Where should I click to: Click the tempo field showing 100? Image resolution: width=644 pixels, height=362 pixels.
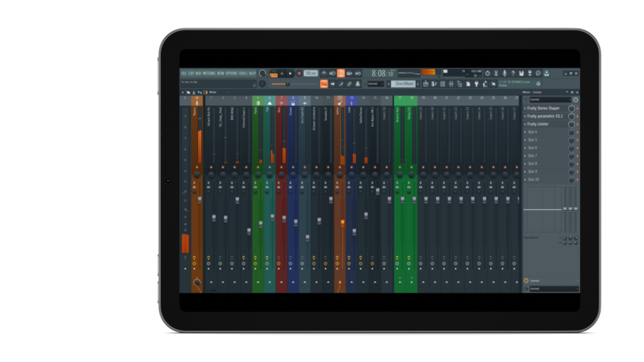(310, 73)
